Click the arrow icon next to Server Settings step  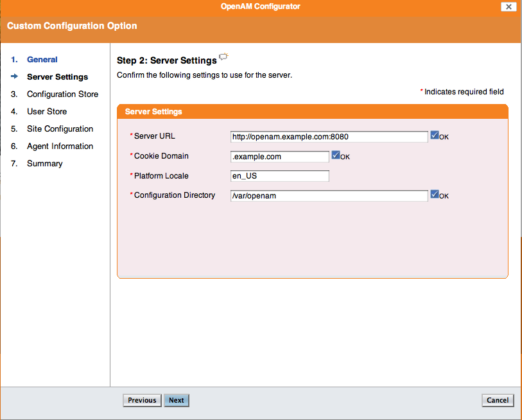[x=14, y=76]
